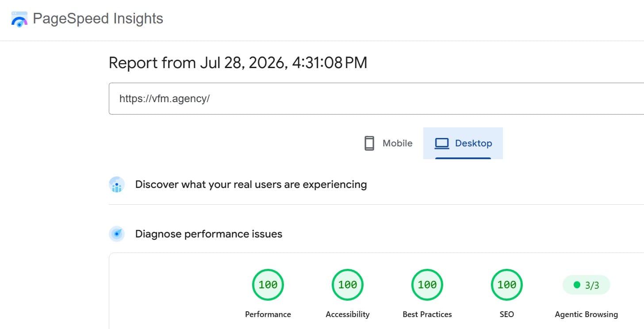Switch to the Mobile tab
Viewport: 644px width, 329px height.
point(388,143)
